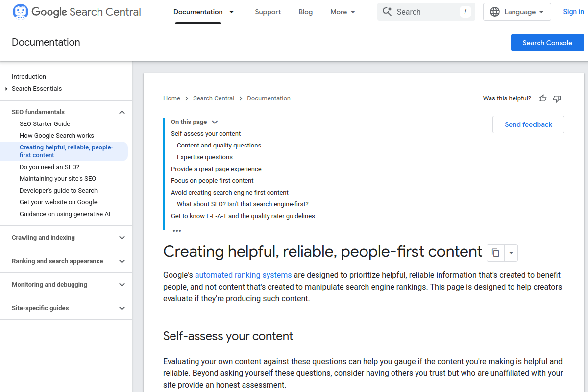Click the Documentation page header title
Viewport: 588px width, 392px height.
pos(46,42)
